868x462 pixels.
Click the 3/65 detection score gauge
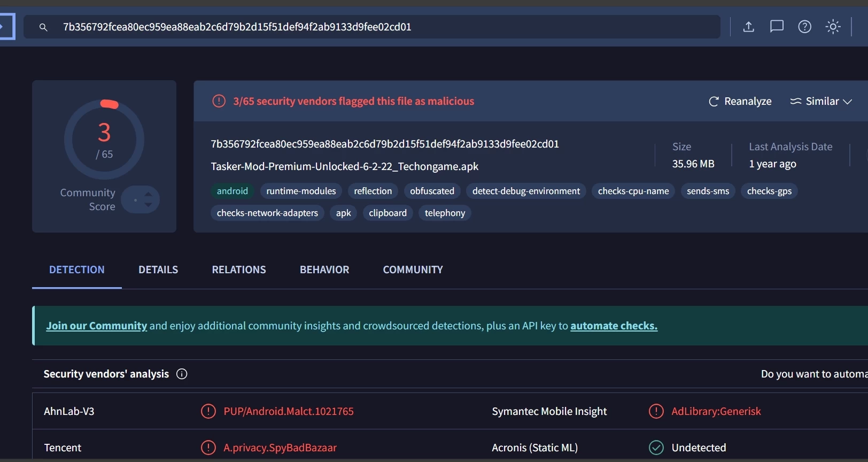[104, 140]
